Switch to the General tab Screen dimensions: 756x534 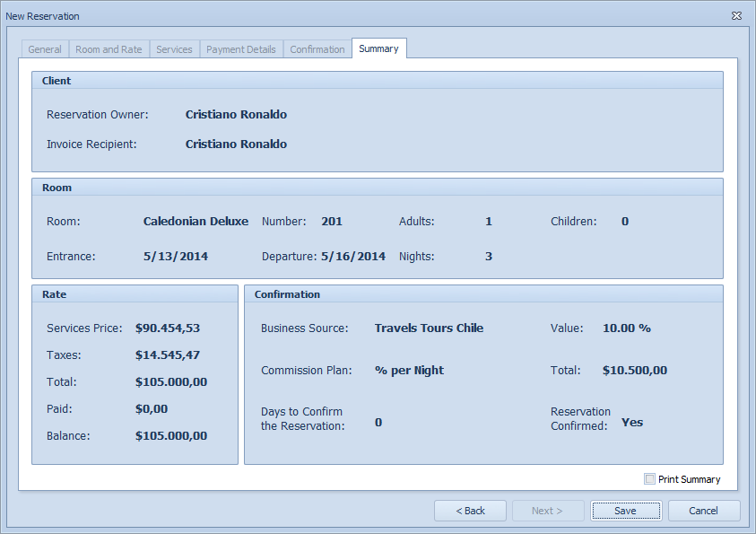45,49
